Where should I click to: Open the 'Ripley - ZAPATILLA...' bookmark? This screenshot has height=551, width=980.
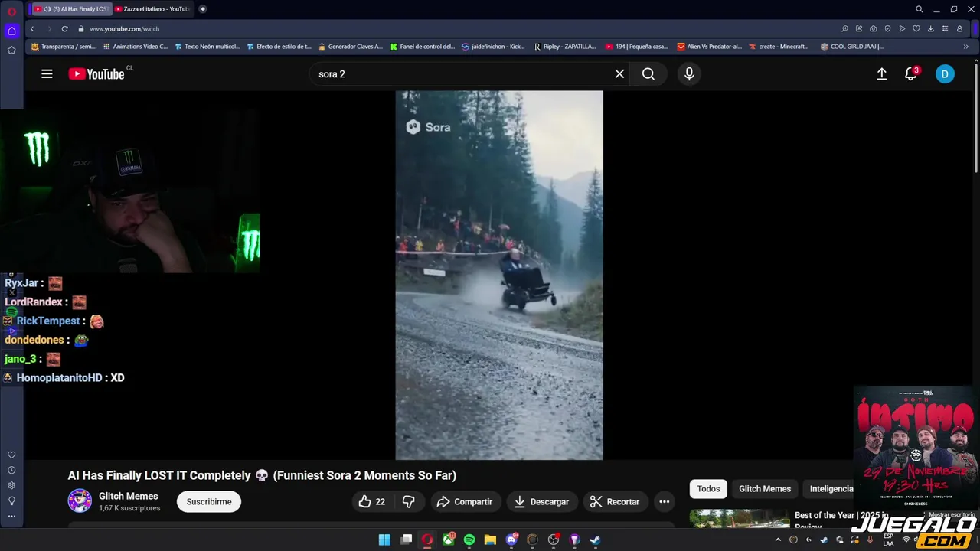pyautogui.click(x=565, y=47)
